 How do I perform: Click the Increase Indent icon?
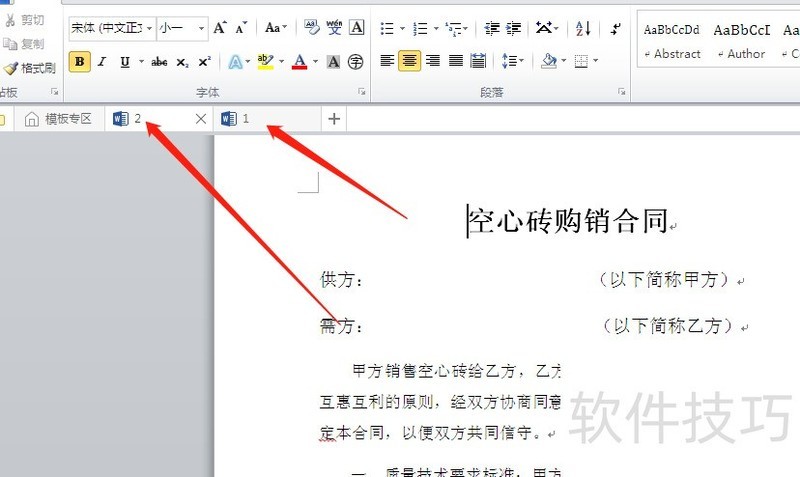(514, 29)
